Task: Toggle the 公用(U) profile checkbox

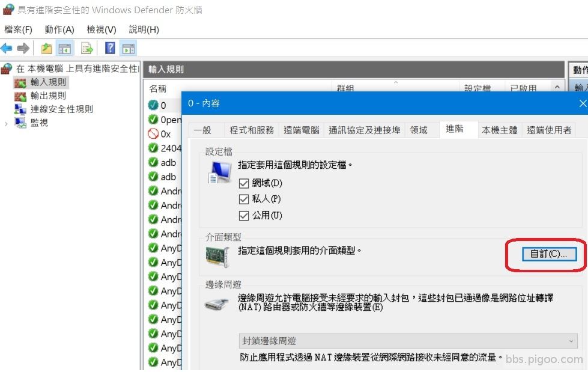Action: click(x=244, y=216)
